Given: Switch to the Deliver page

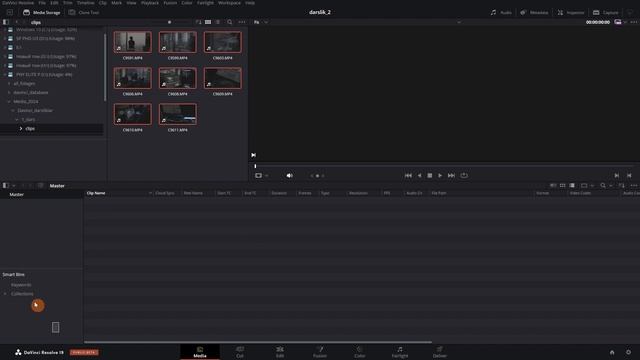Looking at the screenshot, I should click(440, 352).
